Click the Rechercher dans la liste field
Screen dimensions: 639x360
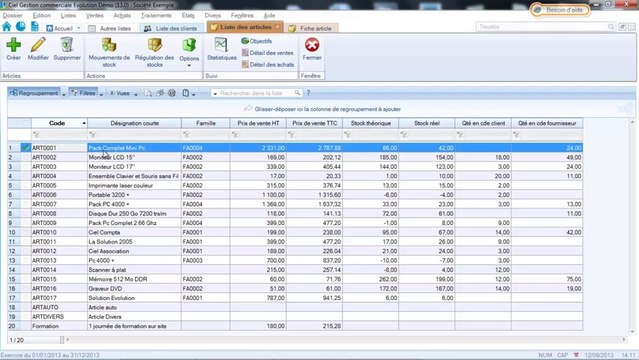[x=256, y=93]
